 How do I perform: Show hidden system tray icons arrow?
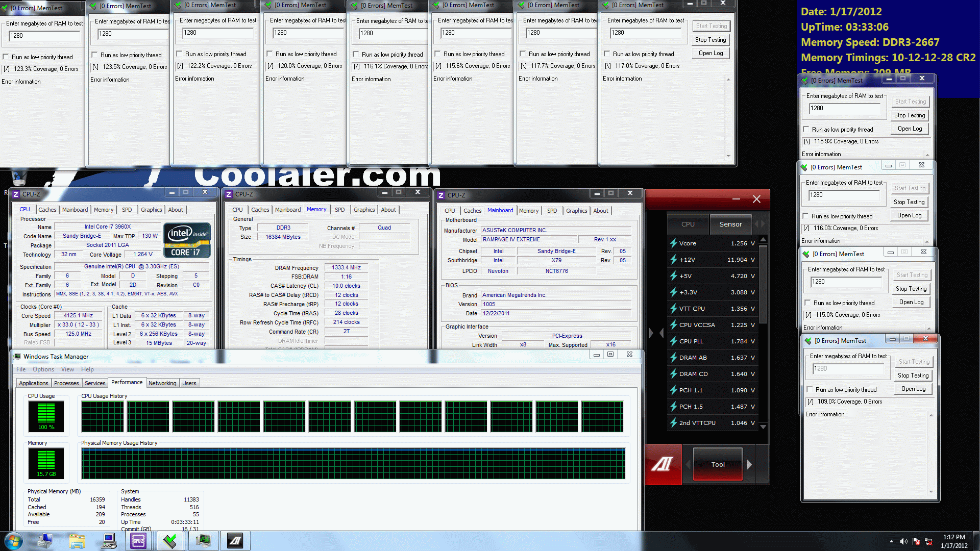click(x=891, y=541)
